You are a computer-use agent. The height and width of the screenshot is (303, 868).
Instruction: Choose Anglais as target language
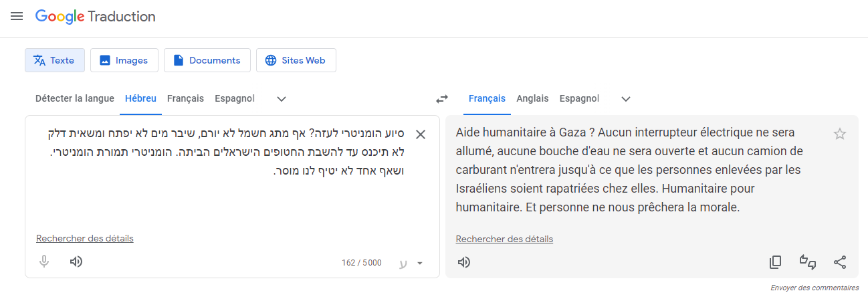click(532, 98)
